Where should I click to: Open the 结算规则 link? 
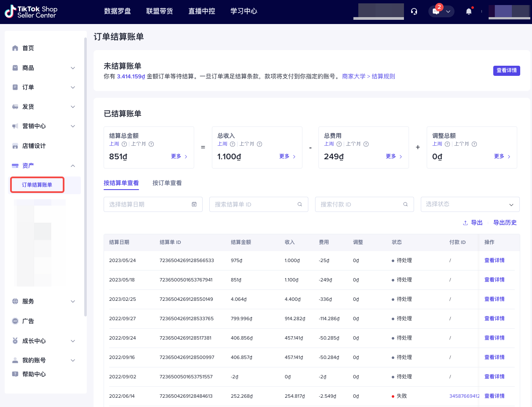(383, 76)
